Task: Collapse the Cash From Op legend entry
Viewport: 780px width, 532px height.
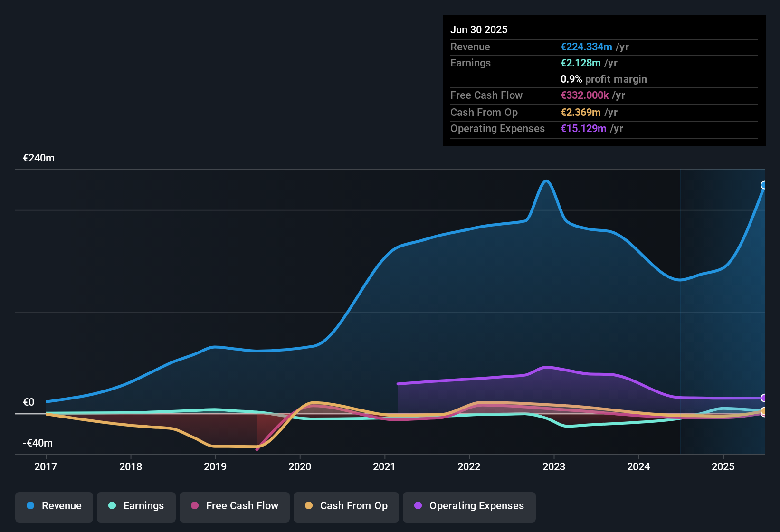Action: 346,506
